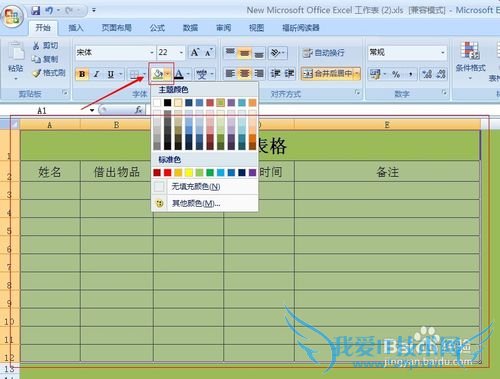Open 其他颜色(M)... more colors

click(x=205, y=203)
